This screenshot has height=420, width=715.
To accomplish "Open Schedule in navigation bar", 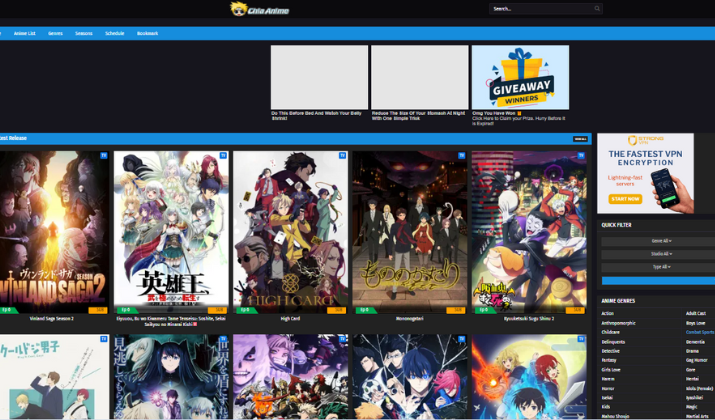I will [x=114, y=33].
